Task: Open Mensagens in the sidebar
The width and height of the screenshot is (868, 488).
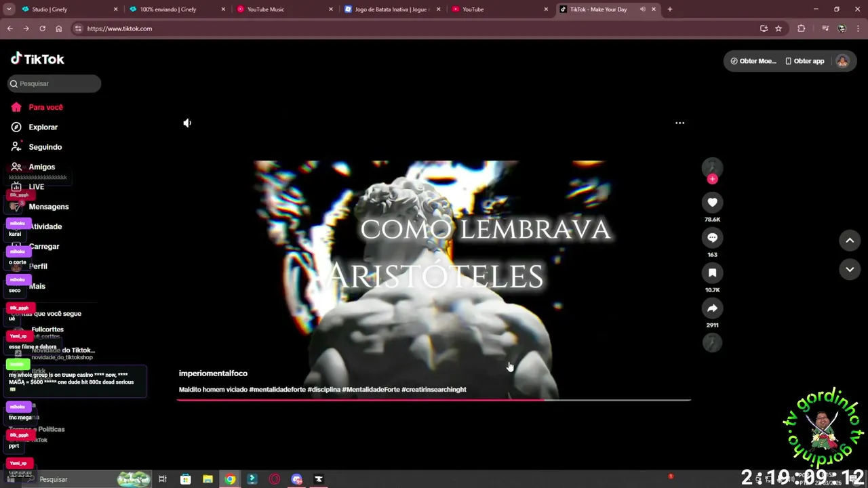Action: point(39,207)
